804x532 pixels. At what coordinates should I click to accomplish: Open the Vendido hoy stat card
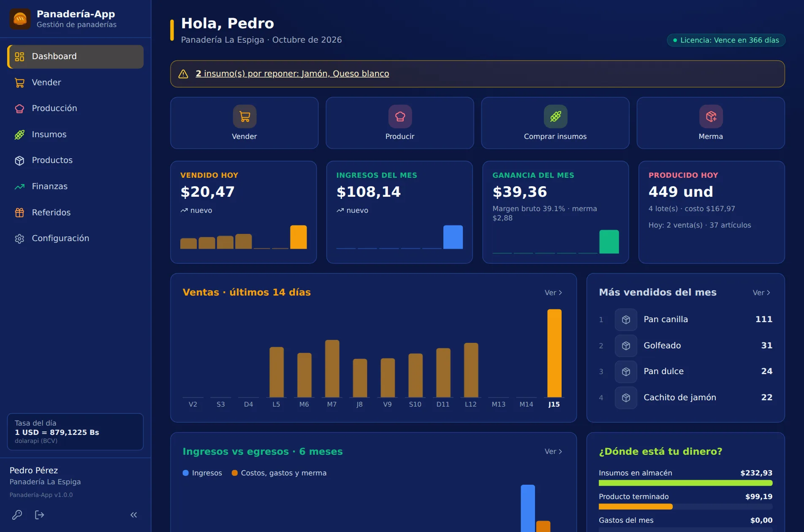click(244, 212)
